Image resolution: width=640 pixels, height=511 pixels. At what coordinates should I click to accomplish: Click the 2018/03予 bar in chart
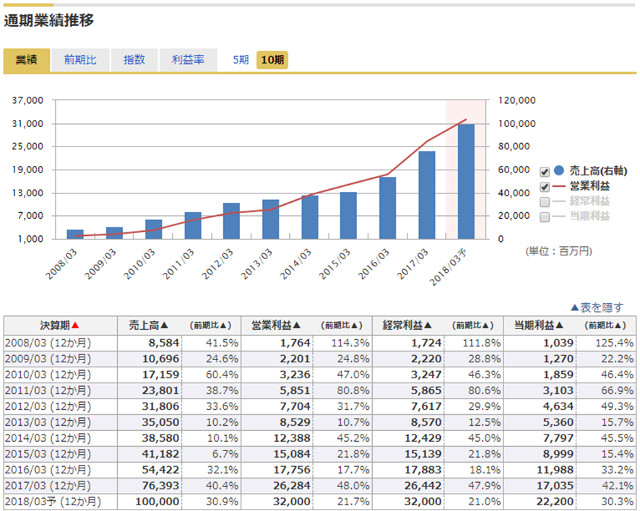click(466, 182)
